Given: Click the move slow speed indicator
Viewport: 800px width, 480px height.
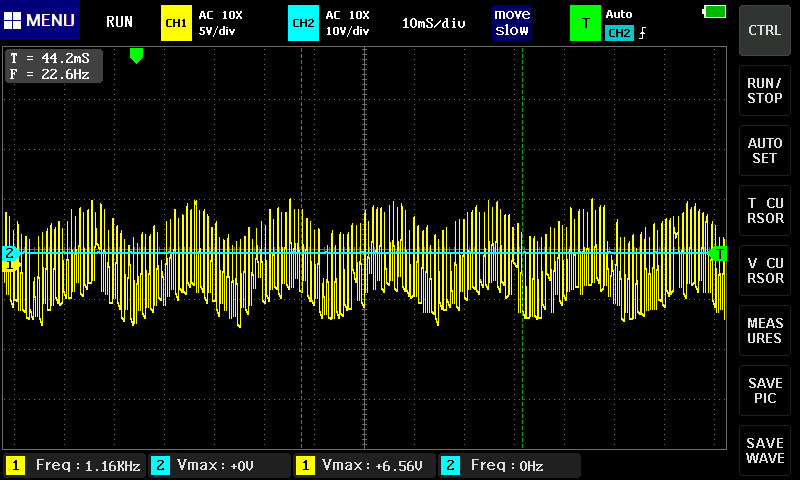Looking at the screenshot, I should 512,22.
